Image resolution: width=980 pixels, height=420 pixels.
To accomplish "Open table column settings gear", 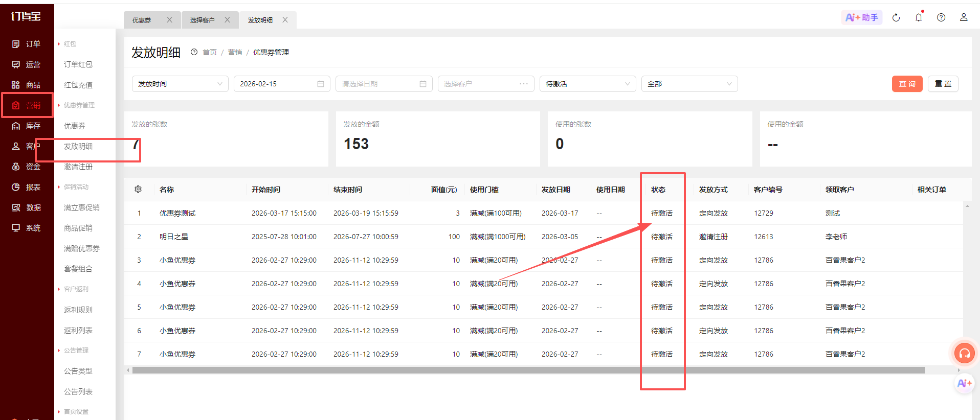I will (x=138, y=189).
